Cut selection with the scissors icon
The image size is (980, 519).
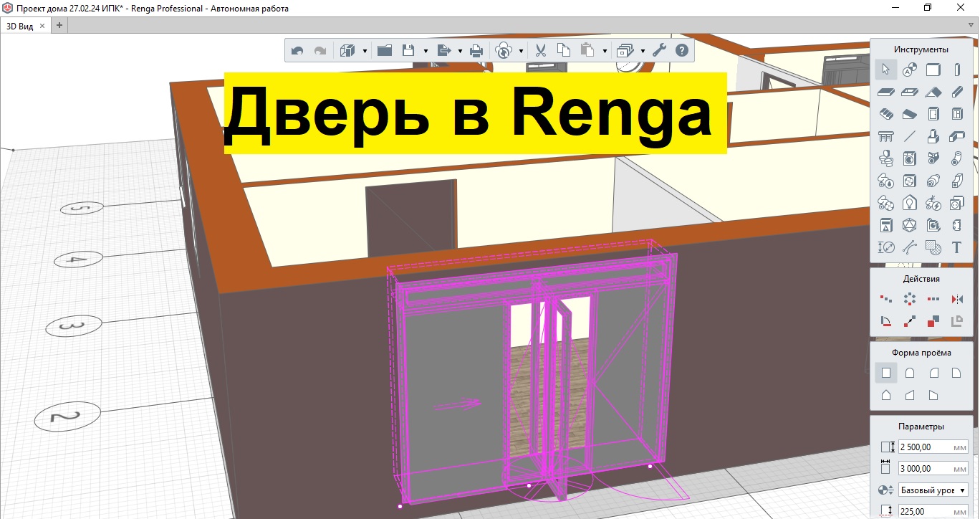tap(541, 51)
